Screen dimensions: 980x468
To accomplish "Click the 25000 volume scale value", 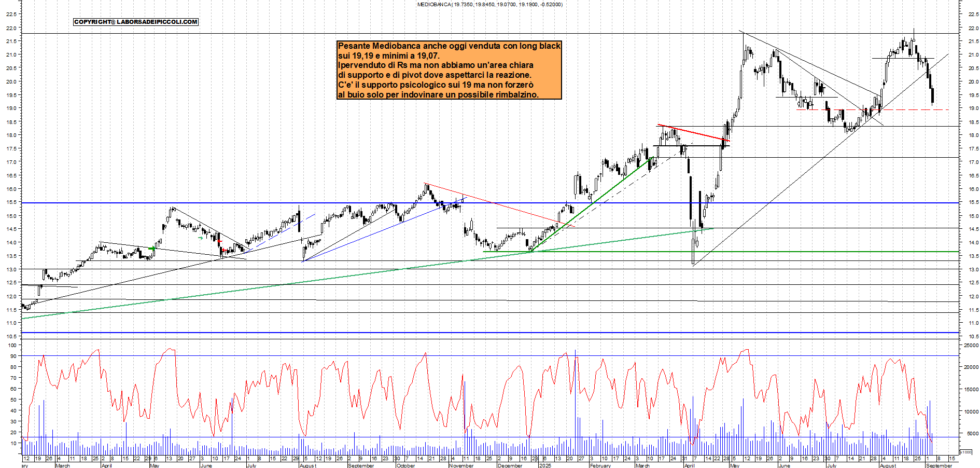I will pos(971,345).
